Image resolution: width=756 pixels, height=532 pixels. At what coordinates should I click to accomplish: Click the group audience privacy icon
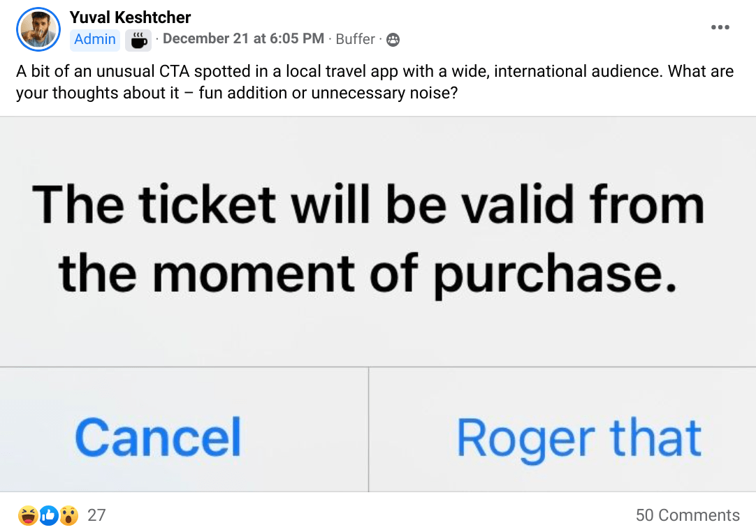pyautogui.click(x=393, y=40)
